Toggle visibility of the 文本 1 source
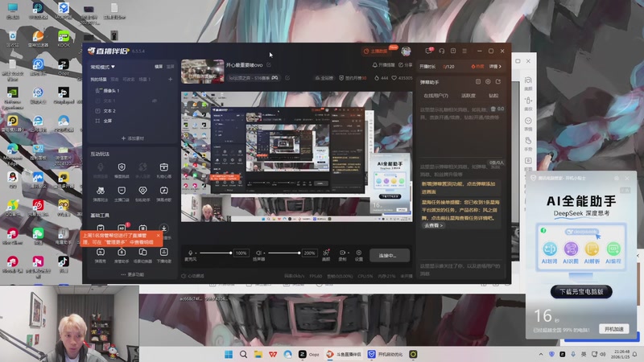 [155, 101]
